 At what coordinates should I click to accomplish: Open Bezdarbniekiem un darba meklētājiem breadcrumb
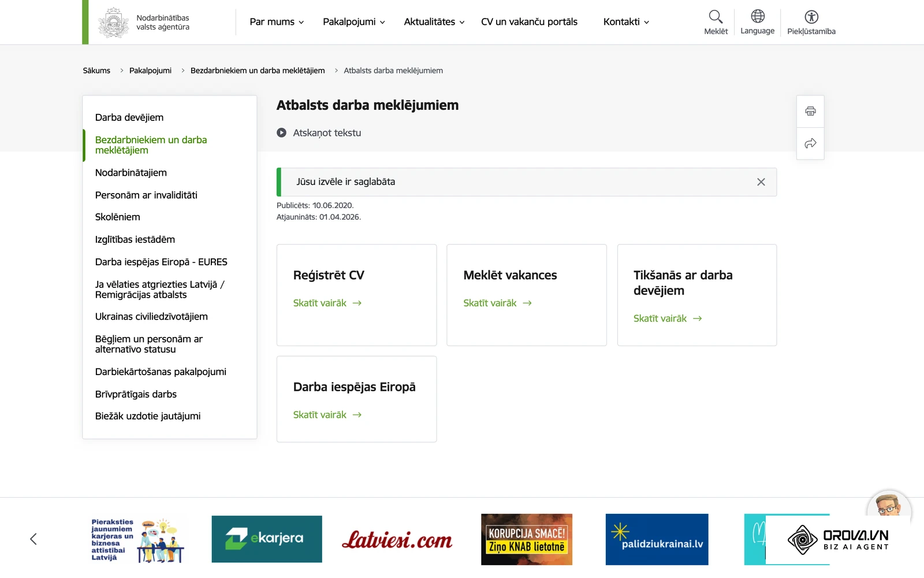pyautogui.click(x=258, y=71)
